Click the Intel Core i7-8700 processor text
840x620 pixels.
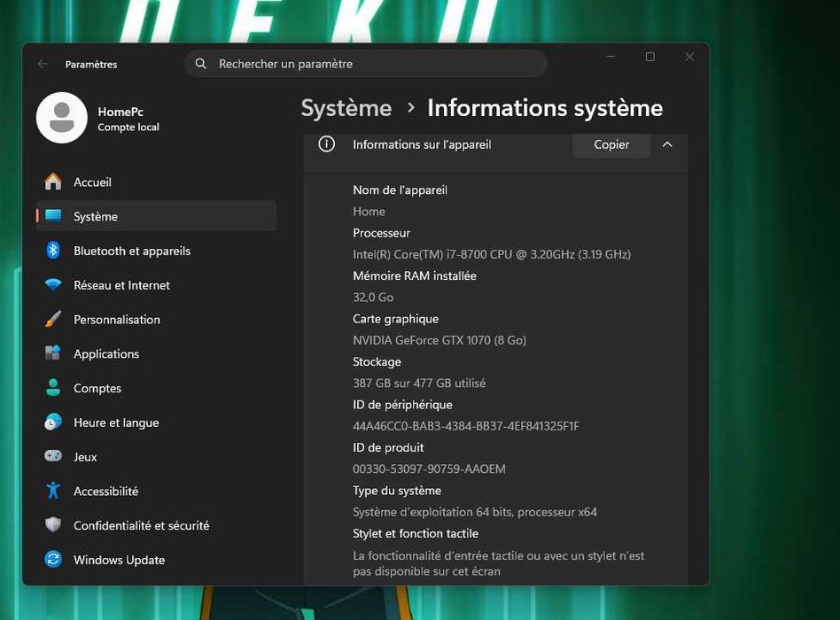click(x=491, y=254)
